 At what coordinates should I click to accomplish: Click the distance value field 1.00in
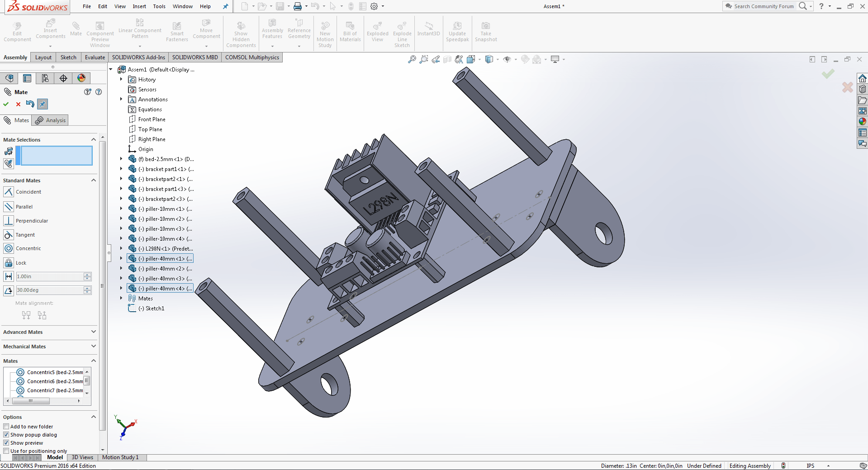click(x=50, y=276)
